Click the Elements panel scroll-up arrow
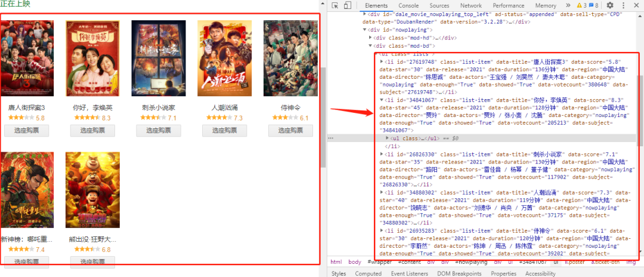The height and width of the screenshot is (277, 644). coord(641,15)
